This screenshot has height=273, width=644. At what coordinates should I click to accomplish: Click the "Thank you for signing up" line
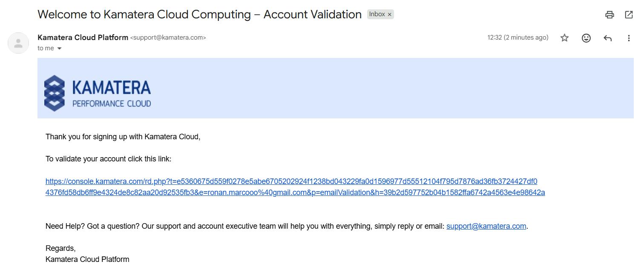123,137
